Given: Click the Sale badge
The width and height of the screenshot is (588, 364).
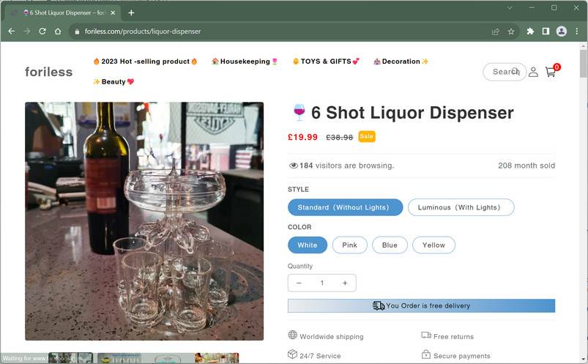Looking at the screenshot, I should tap(366, 136).
